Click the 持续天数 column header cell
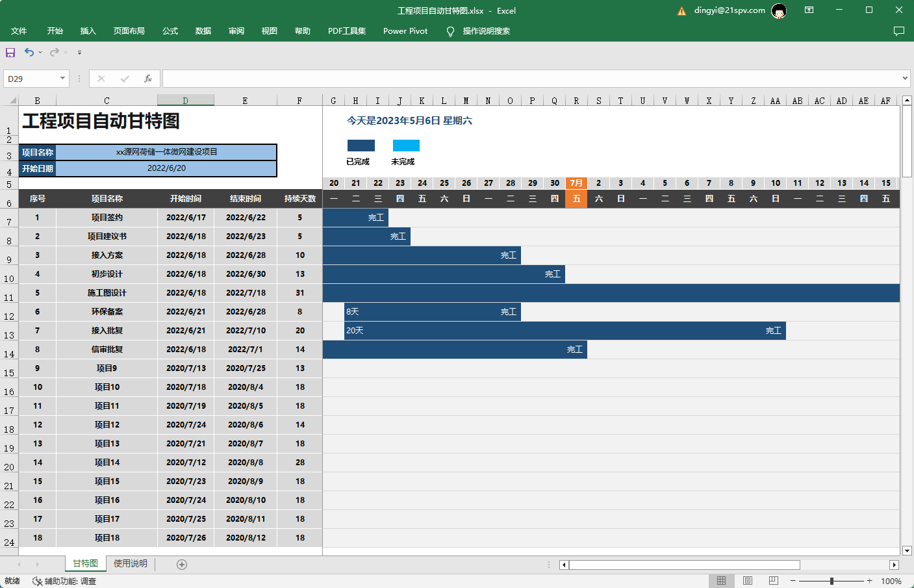Viewport: 914px width, 588px height. click(300, 199)
